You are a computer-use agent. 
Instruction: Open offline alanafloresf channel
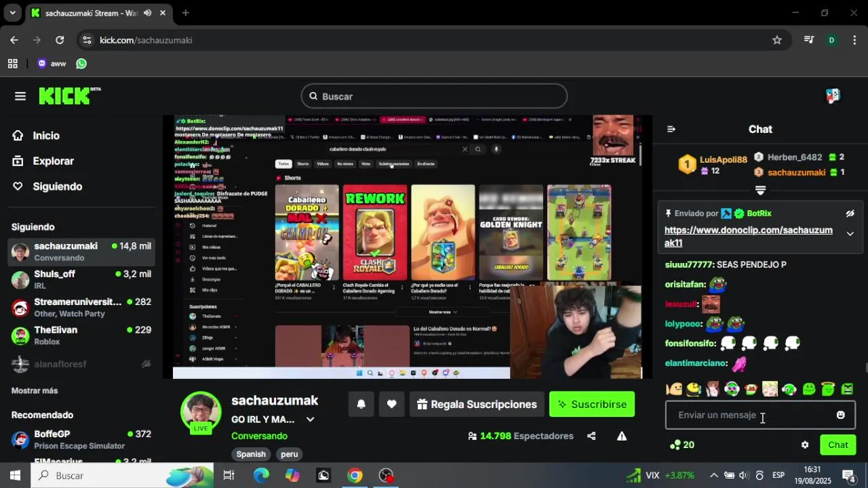tap(81, 364)
